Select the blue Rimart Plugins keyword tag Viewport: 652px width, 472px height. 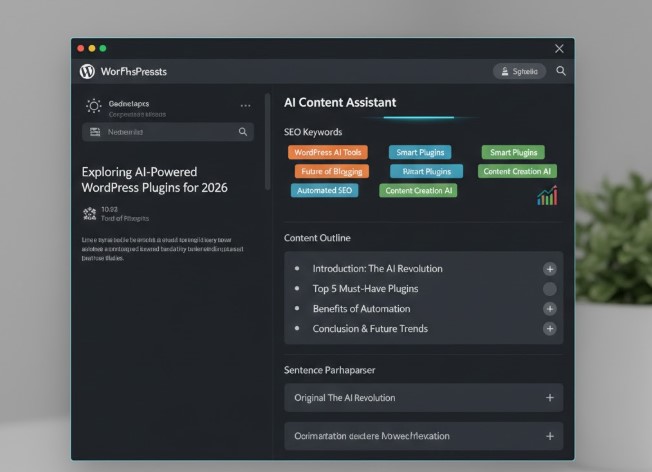[x=427, y=171]
